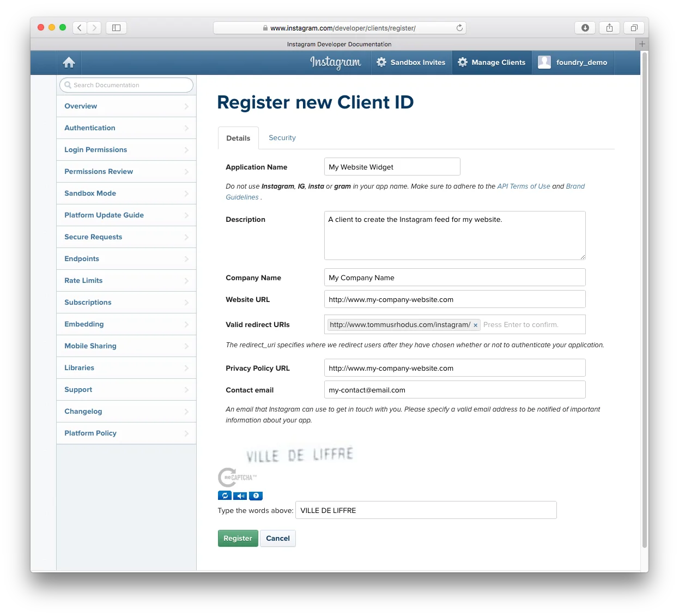This screenshot has height=616, width=679.
Task: Expand Platform Update Guide chevron
Action: point(186,215)
